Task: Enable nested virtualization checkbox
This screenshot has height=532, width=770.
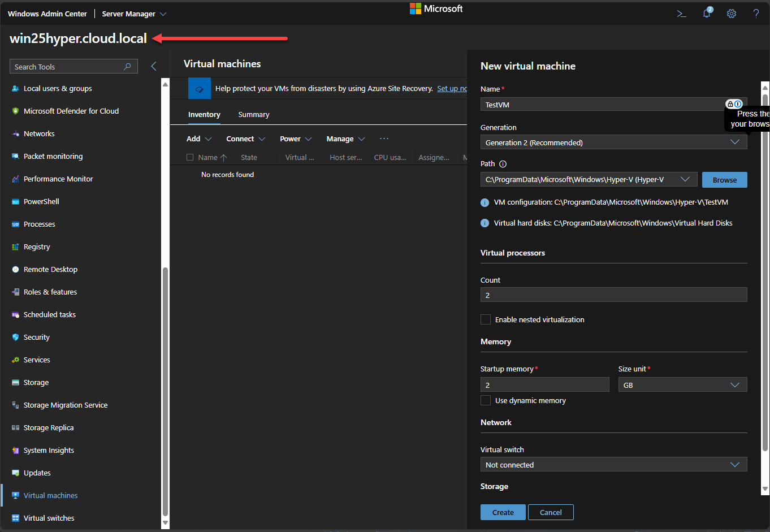Action: point(486,319)
